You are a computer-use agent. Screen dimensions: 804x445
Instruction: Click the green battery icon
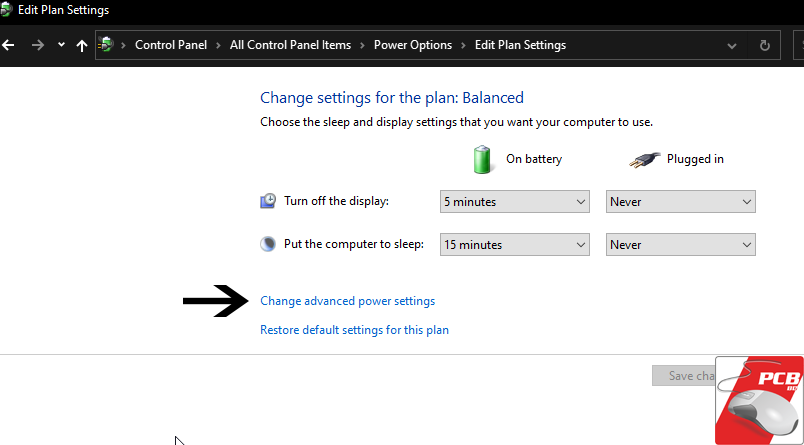pos(483,159)
